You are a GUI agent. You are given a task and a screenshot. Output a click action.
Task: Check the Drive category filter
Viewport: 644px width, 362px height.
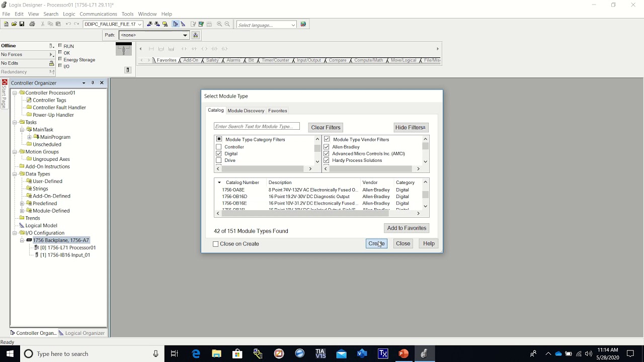219,160
